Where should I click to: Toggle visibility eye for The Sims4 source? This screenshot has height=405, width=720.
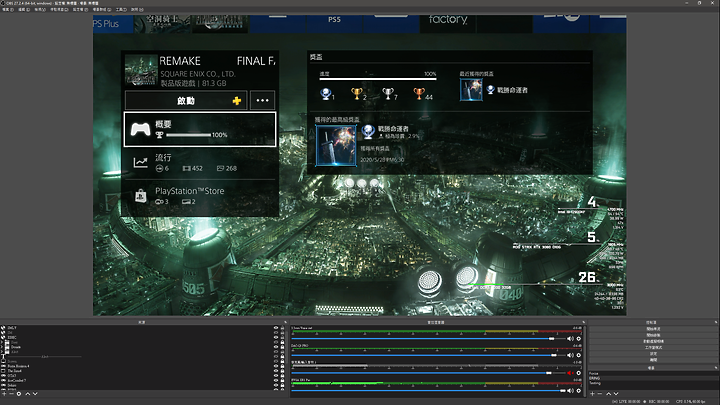(276, 371)
